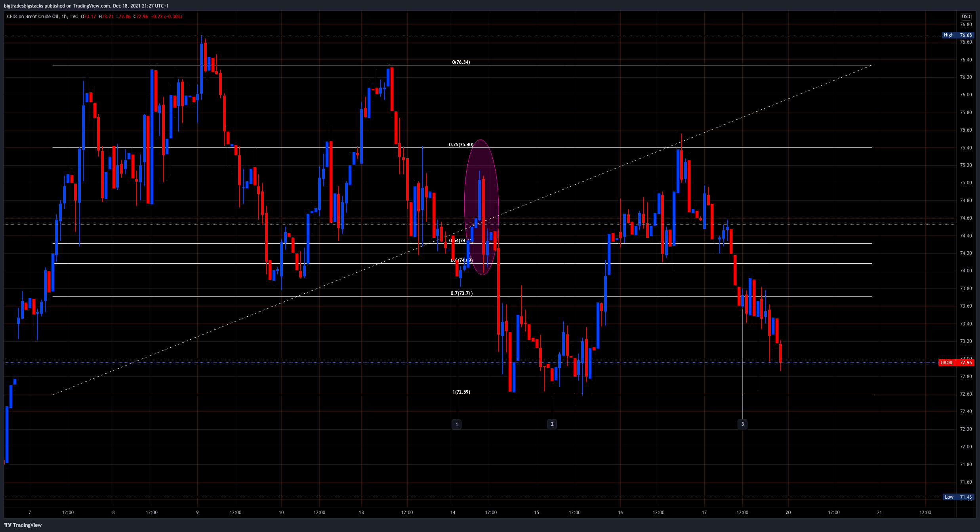Click the UKOIL 72.96 current price tag
Viewport: 980px width, 532px height.
(x=955, y=362)
